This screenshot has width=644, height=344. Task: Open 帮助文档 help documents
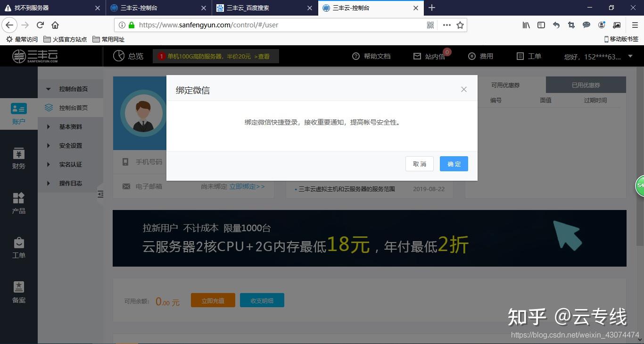click(372, 56)
